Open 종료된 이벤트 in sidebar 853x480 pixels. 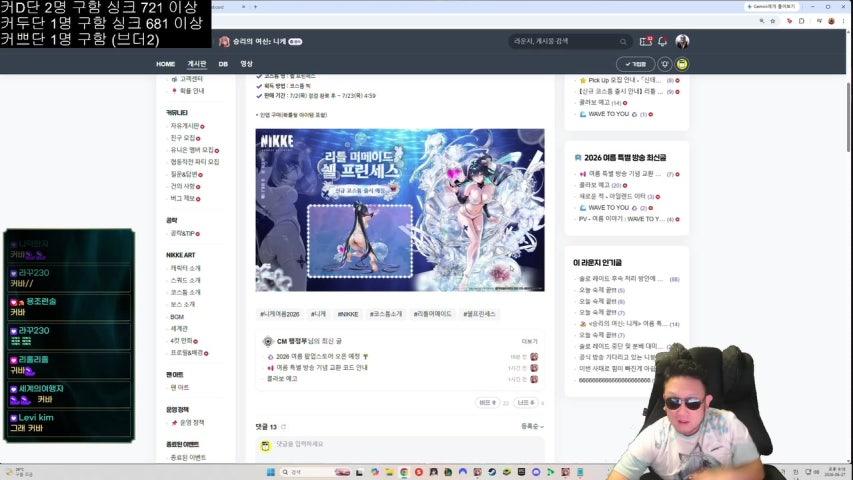point(188,457)
